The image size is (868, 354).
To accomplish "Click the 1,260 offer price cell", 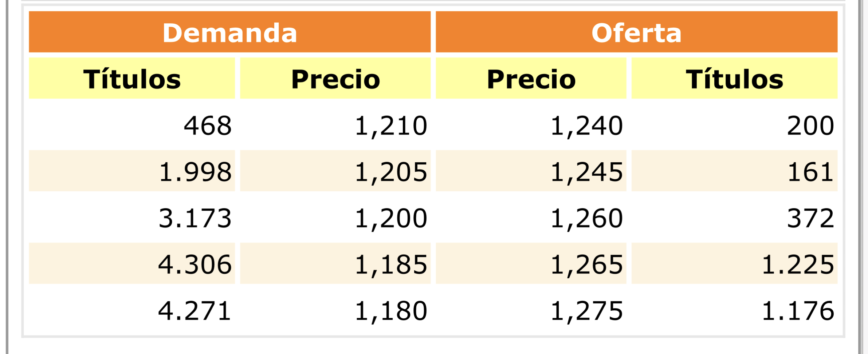I will coord(531,217).
